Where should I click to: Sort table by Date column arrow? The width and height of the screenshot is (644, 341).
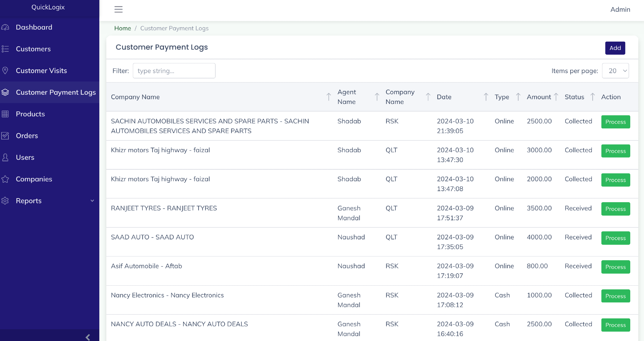[x=486, y=97]
